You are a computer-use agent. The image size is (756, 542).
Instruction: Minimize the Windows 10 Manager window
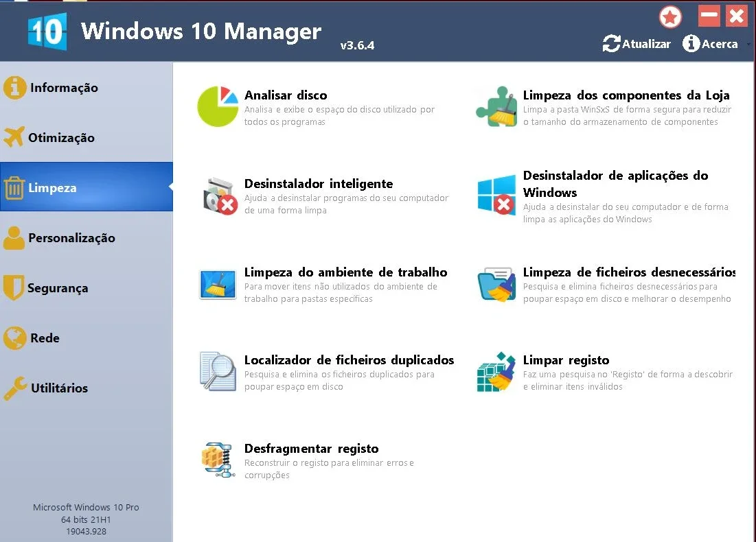709,16
